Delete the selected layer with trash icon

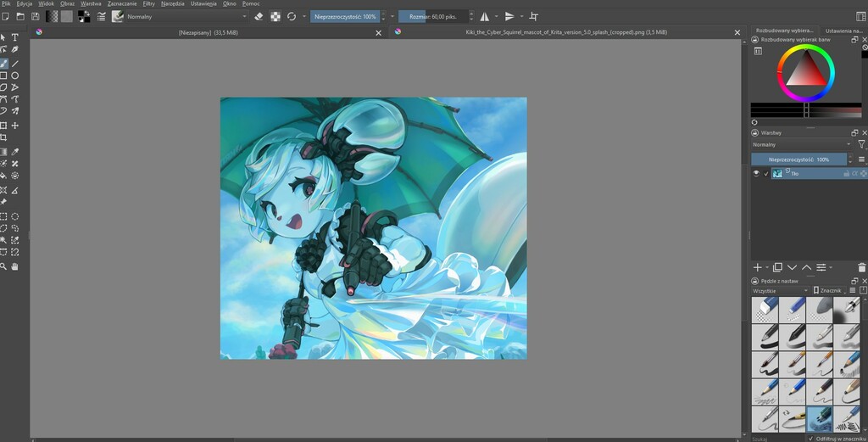(862, 267)
